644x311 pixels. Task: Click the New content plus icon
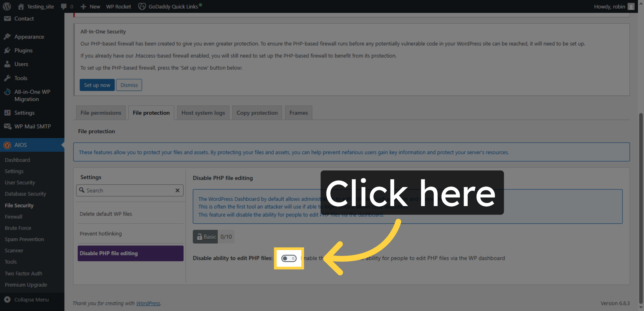(83, 6)
